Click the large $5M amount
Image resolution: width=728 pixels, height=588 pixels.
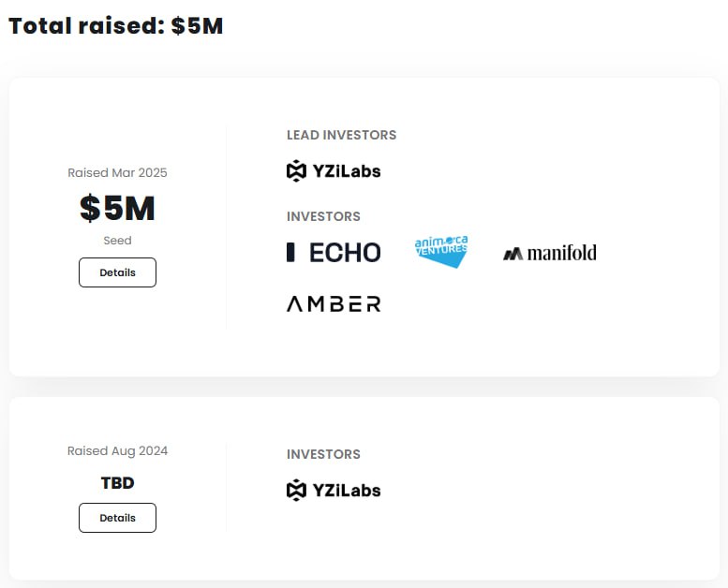click(117, 208)
